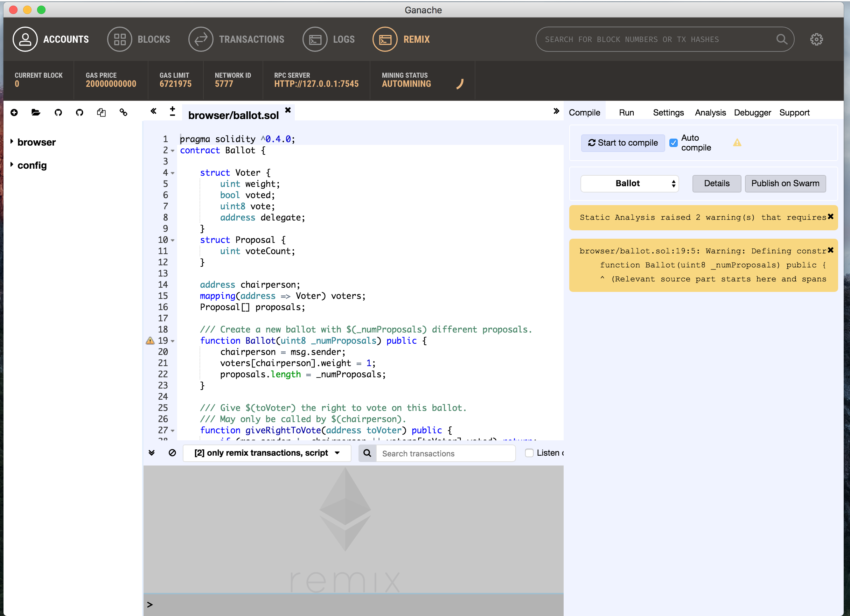
Task: Close the browser/ballot.sol tab
Action: [x=288, y=110]
